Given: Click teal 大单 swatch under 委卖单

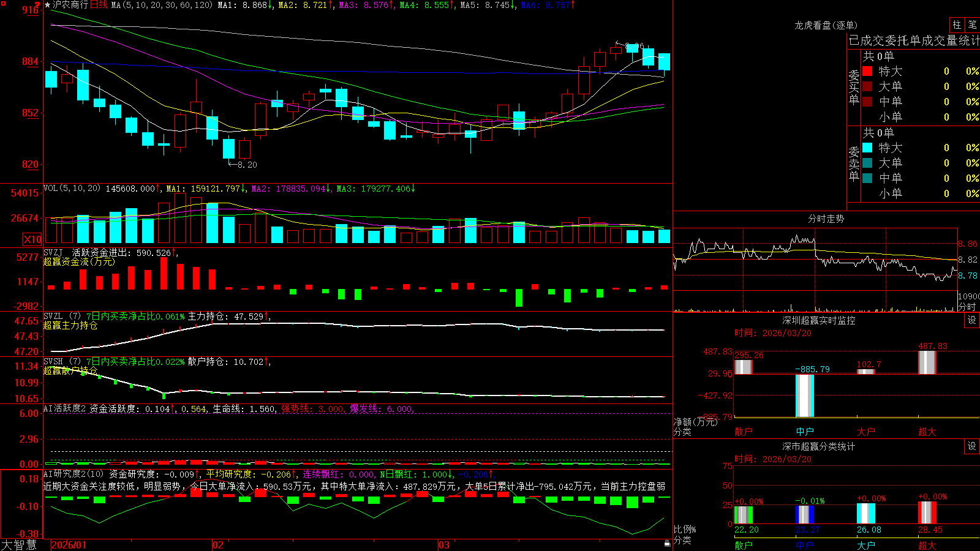Looking at the screenshot, I should 867,163.
